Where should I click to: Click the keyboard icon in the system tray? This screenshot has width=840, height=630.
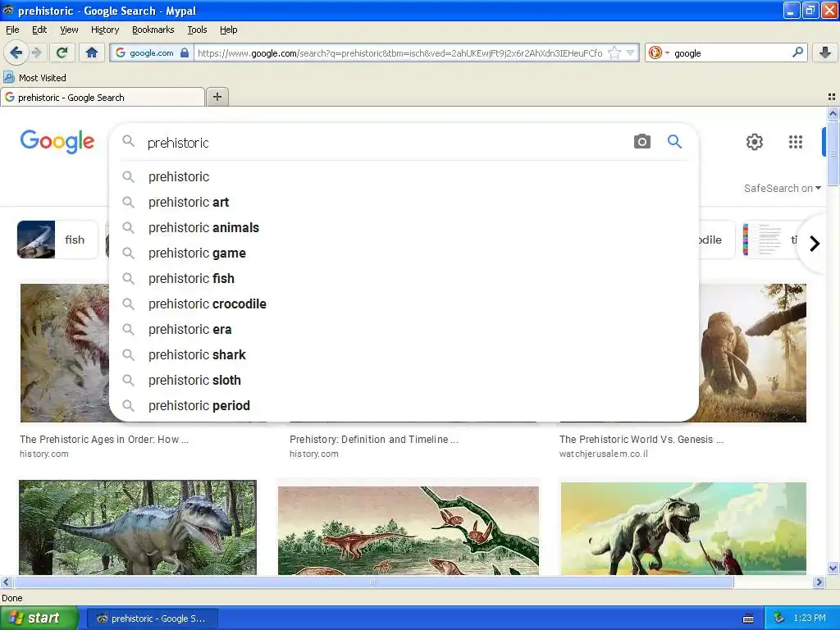pyautogui.click(x=748, y=619)
